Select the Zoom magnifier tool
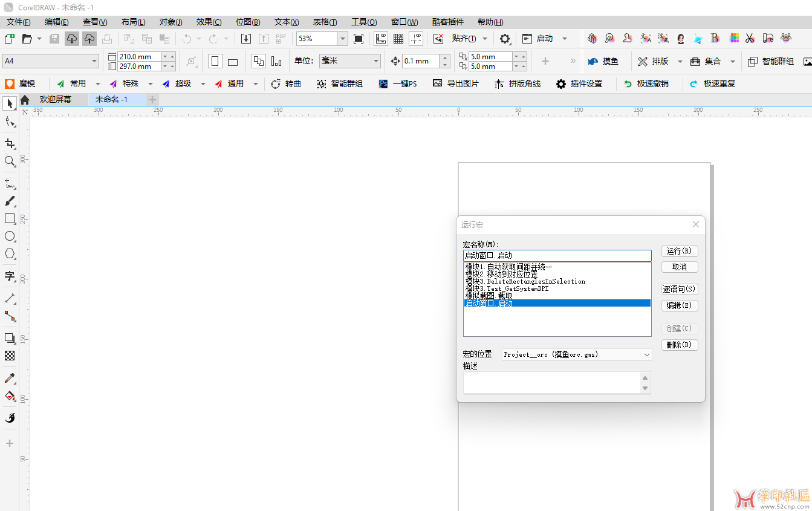The height and width of the screenshot is (511, 812). coord(10,161)
